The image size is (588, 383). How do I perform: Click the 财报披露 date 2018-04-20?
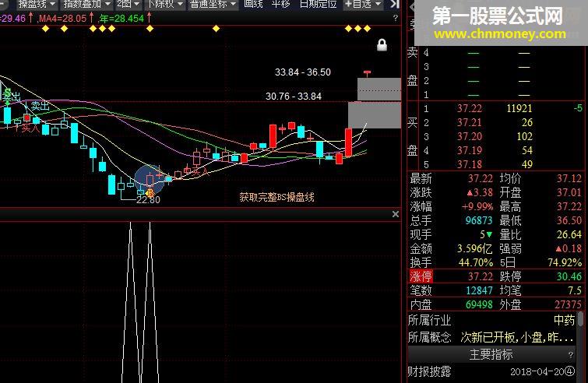tap(537, 372)
